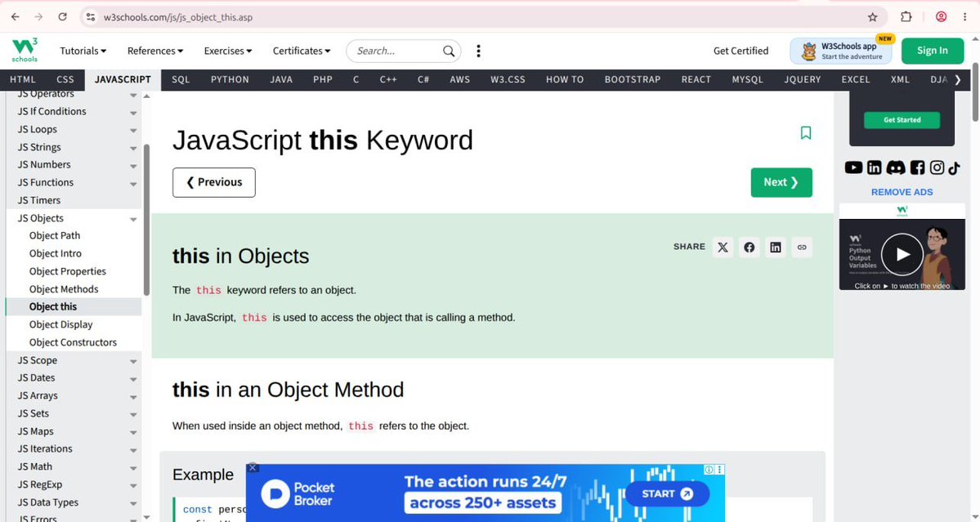Image resolution: width=980 pixels, height=522 pixels.
Task: Close the Pocket Broker ad with X
Action: click(253, 467)
